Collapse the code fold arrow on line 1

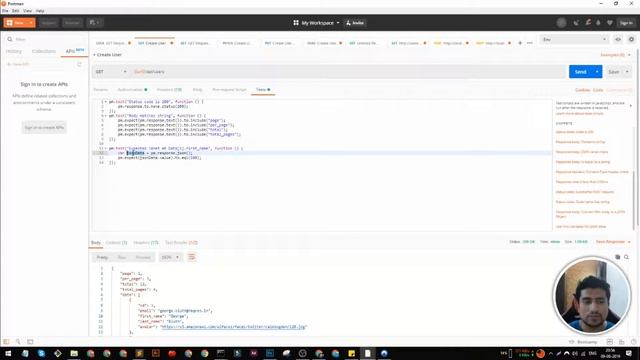coord(106,102)
